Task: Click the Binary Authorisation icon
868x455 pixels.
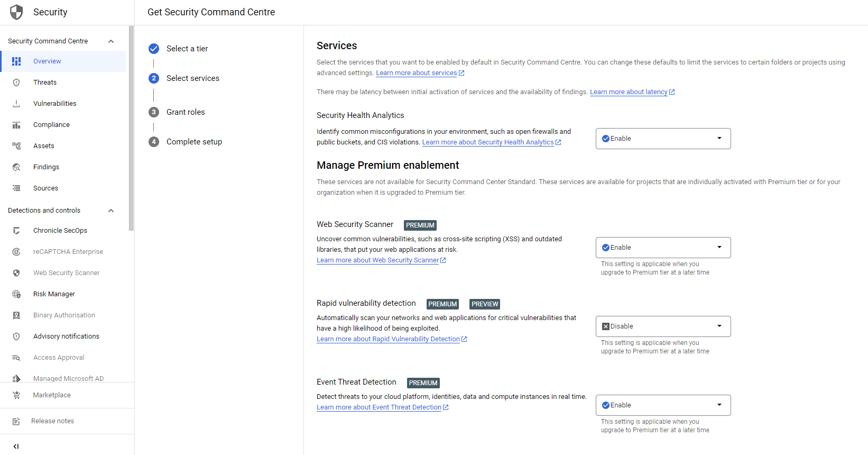Action: (x=16, y=315)
